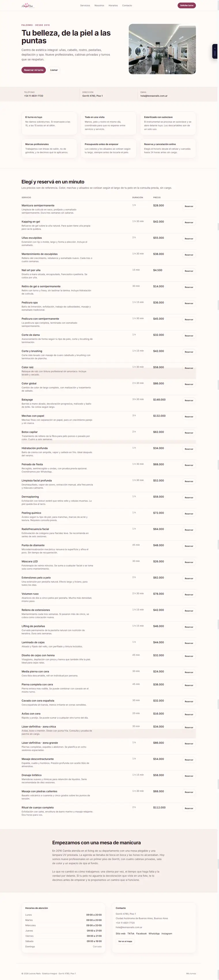Open the WhatsApp link in Contacto

pyautogui.click(x=154, y=933)
